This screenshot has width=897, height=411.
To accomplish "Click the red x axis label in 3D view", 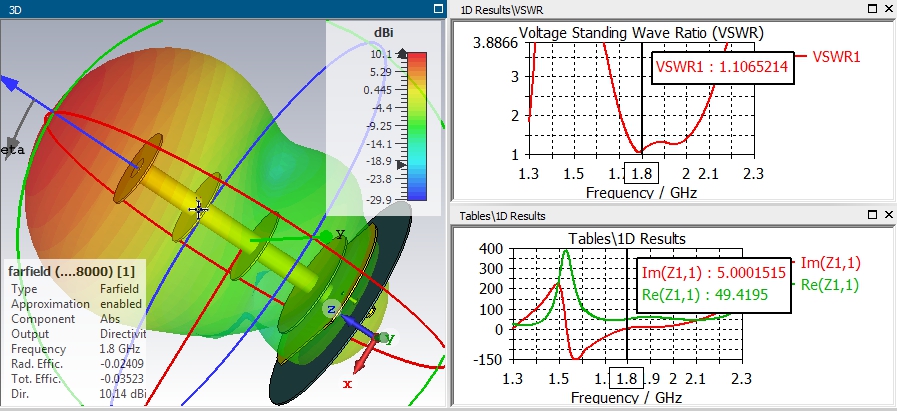I will click(x=348, y=384).
